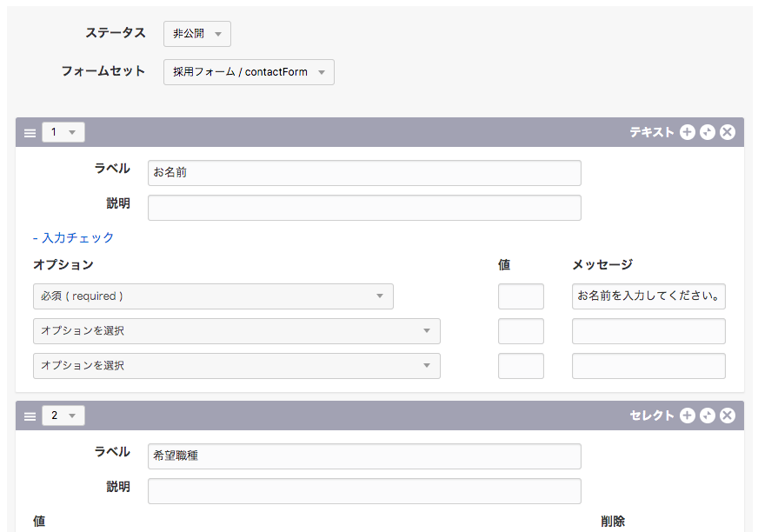
Task: Click the ラベル field containing 希望職種
Action: (x=364, y=456)
